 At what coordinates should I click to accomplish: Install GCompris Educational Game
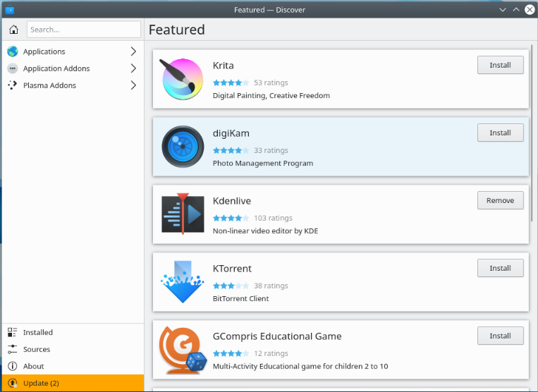tap(500, 336)
